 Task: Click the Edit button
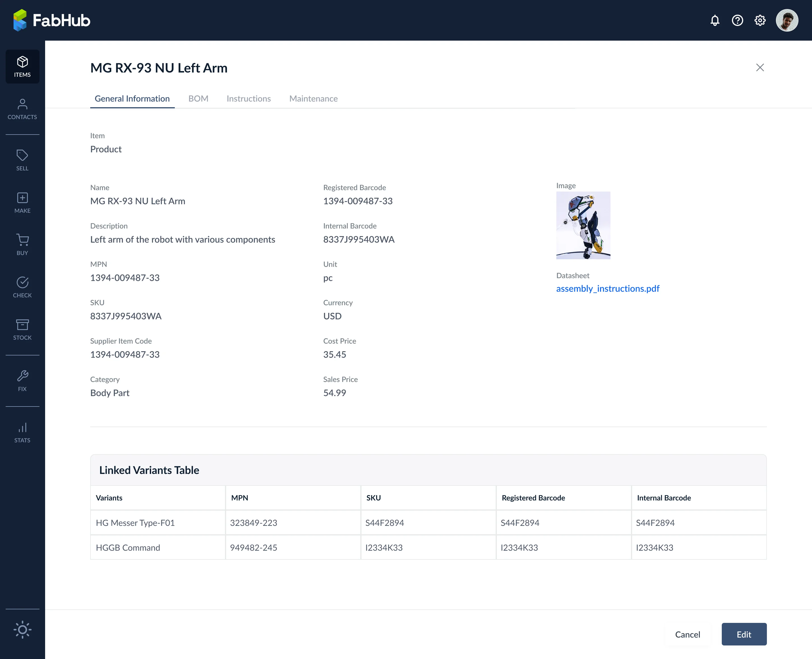coord(744,634)
